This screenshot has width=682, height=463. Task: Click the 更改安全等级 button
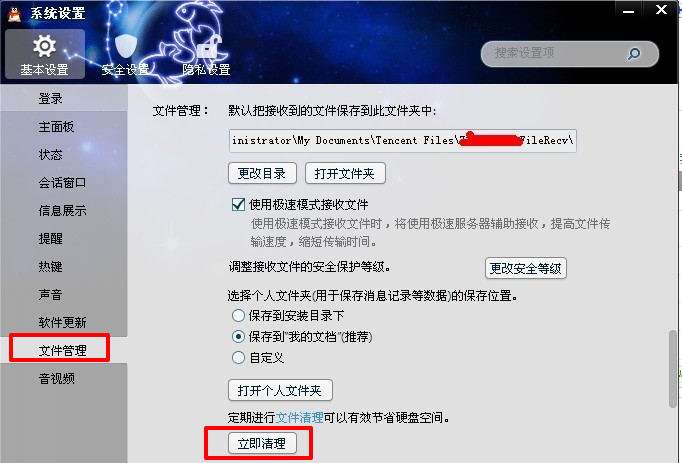[x=525, y=268]
